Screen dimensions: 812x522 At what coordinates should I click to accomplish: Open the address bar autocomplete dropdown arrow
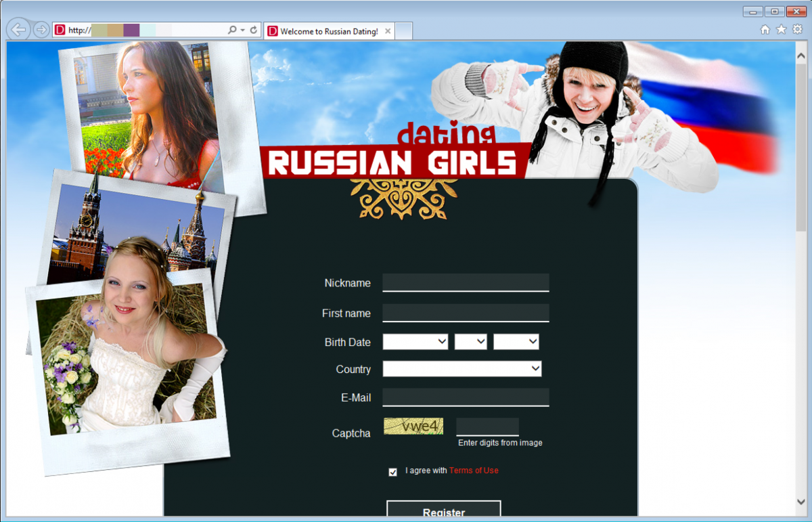pyautogui.click(x=242, y=30)
